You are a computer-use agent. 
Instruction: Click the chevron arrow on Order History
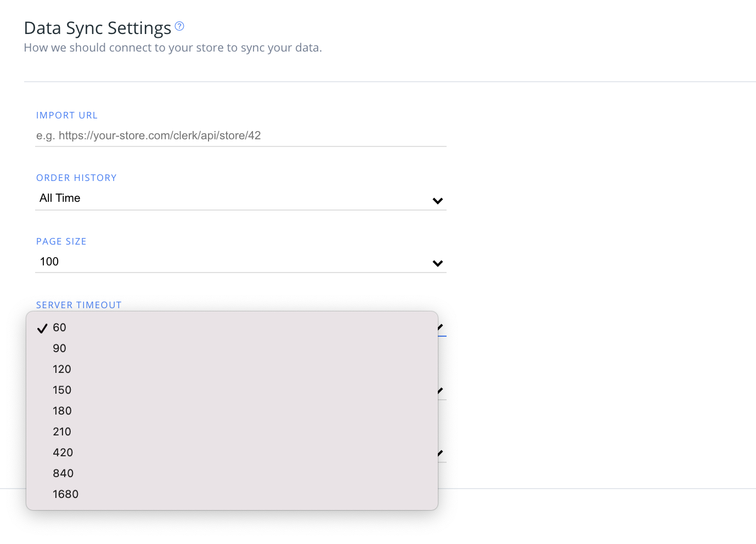coord(437,201)
